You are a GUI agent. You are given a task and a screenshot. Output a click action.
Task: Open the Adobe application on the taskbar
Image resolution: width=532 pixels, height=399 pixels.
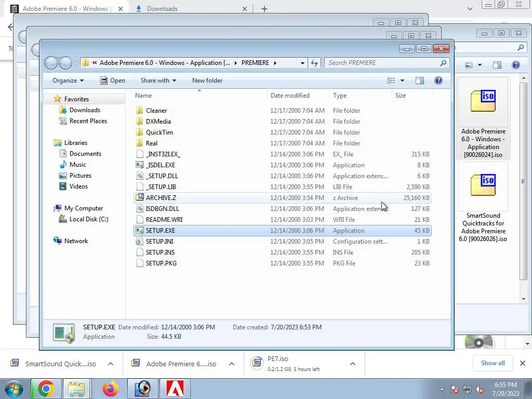click(175, 389)
